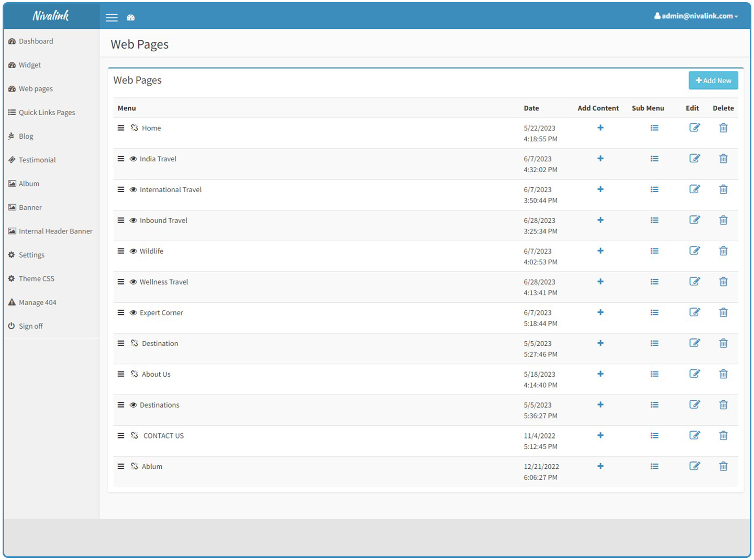Open Sub Menu list for Inbound Travel
This screenshot has height=560, width=754.
coord(654,220)
